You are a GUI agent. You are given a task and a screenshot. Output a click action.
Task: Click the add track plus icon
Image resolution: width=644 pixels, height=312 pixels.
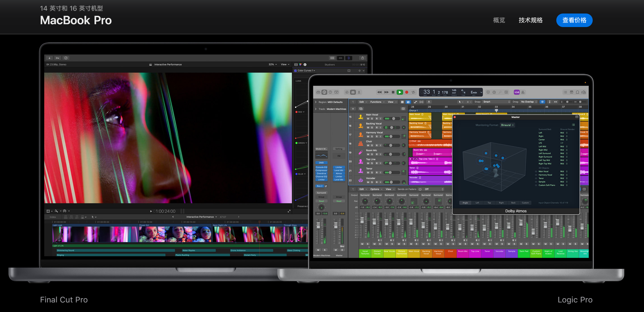click(353, 109)
